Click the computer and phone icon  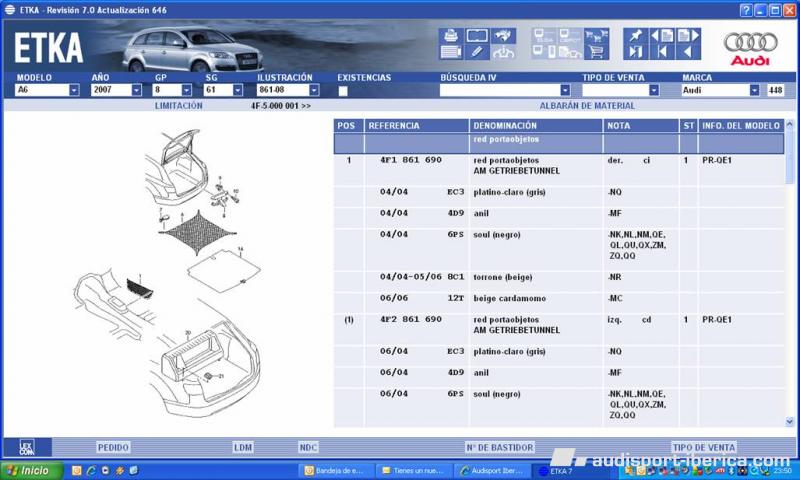pyautogui.click(x=544, y=52)
